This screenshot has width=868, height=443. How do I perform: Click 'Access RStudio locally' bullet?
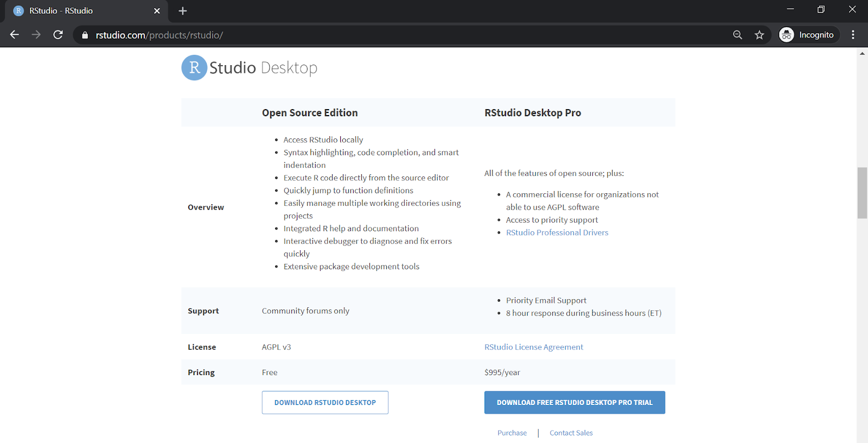(x=323, y=140)
